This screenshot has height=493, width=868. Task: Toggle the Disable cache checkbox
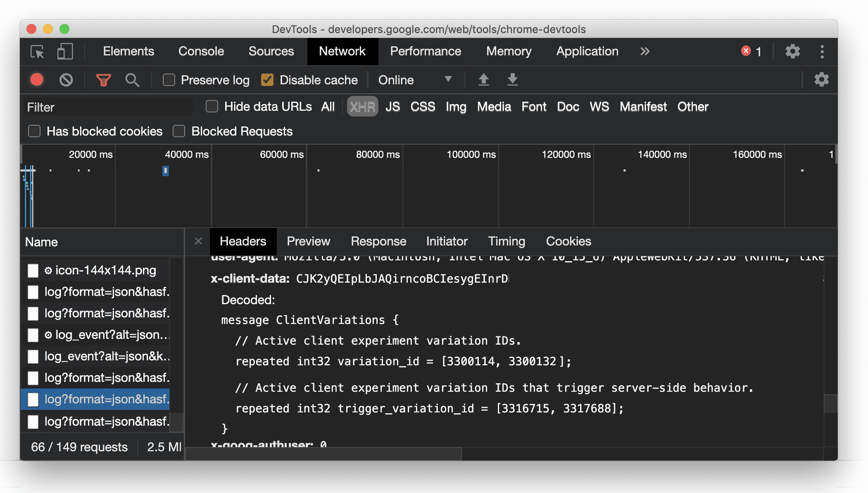[x=268, y=80]
